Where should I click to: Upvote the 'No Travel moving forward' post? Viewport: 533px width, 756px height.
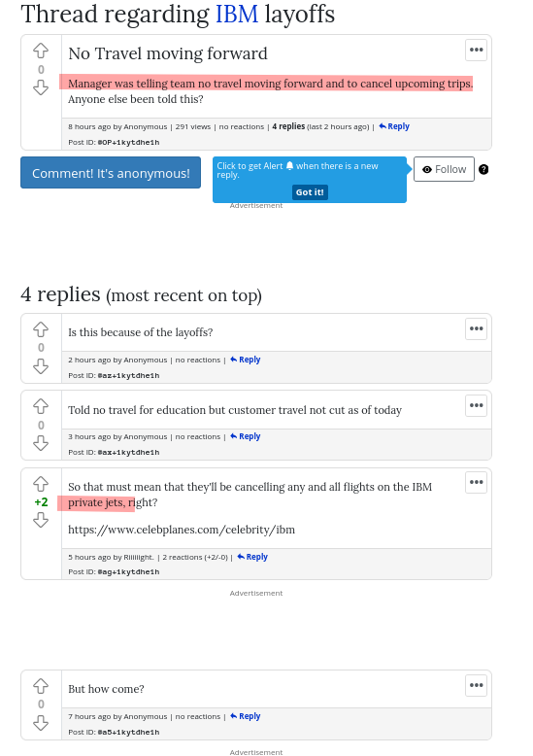pos(41,51)
